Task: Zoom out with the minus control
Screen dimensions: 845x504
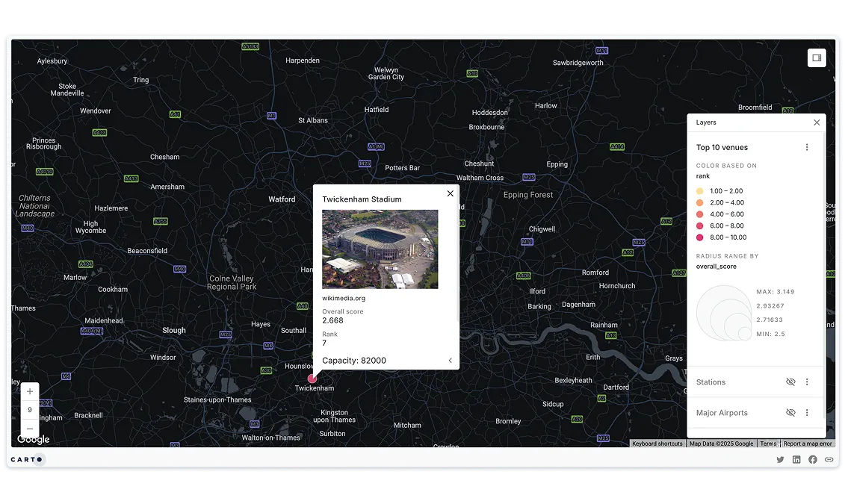Action: (x=30, y=429)
